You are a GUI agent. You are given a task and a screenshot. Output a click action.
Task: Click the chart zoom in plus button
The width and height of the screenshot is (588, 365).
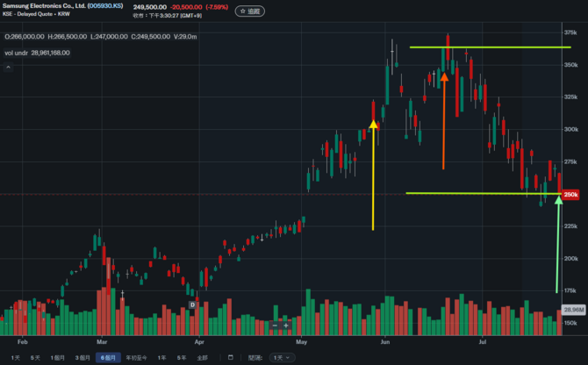click(286, 326)
